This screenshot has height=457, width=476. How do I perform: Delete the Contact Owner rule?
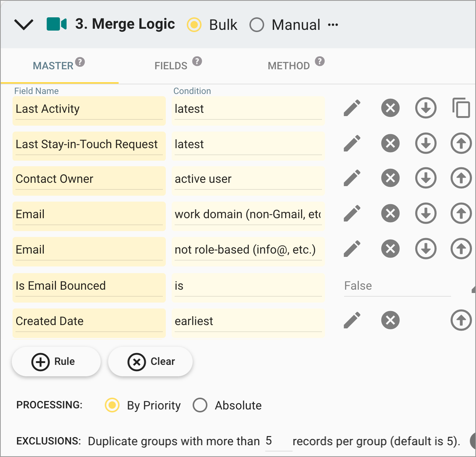pos(390,178)
